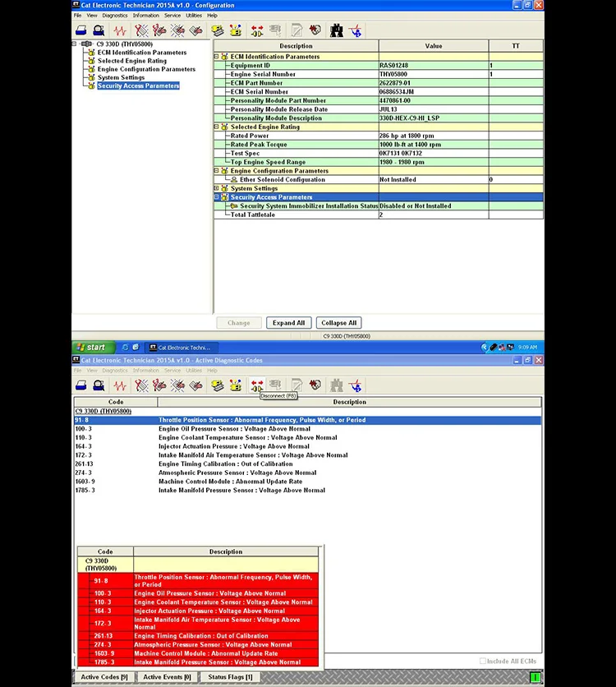The height and width of the screenshot is (687, 616).
Task: Click the binoculars icon in the Configuration window toolbar
Action: (337, 30)
